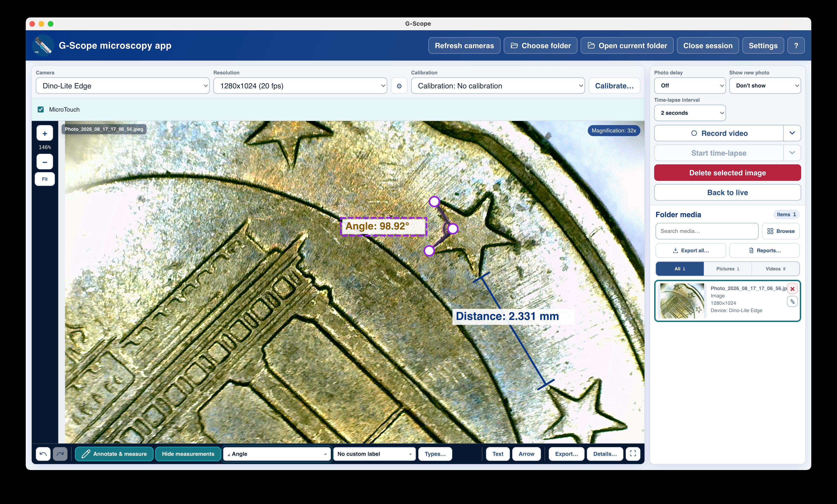Open Reports... button
The image size is (837, 504).
tap(764, 250)
